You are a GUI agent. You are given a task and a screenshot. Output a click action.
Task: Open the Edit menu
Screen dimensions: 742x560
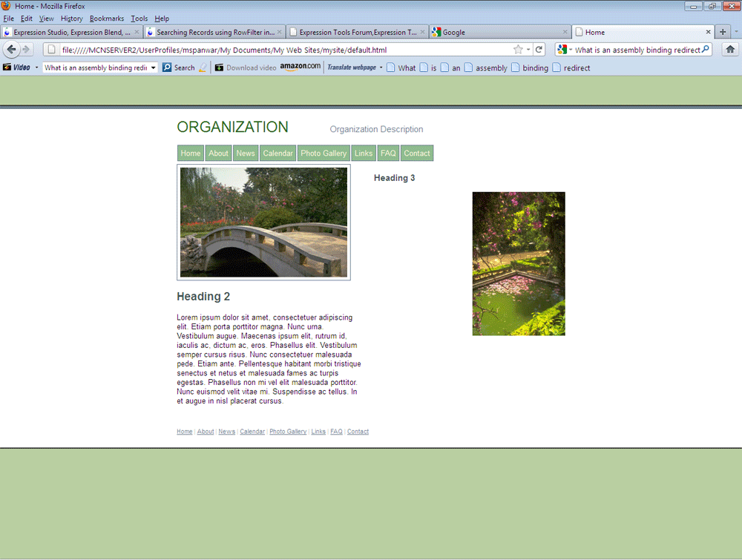click(27, 19)
